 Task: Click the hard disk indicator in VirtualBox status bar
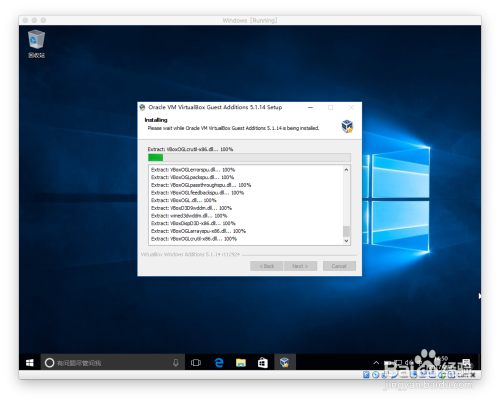click(366, 375)
